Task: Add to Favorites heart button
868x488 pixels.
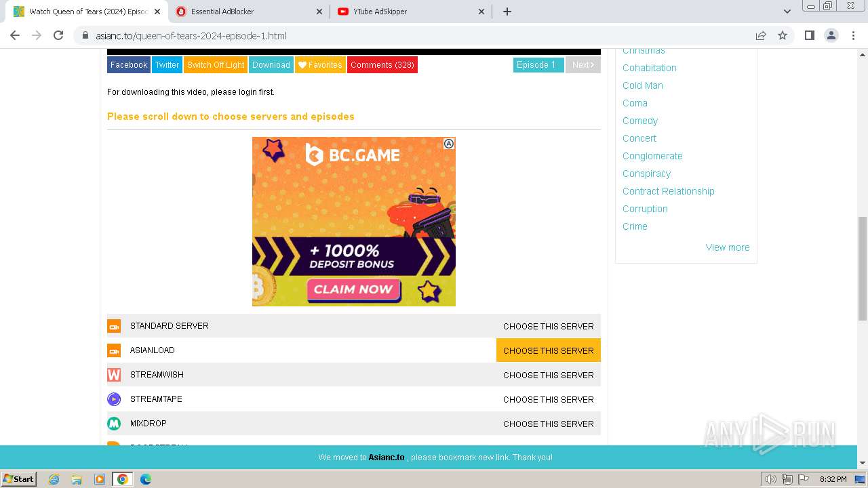Action: [320, 65]
